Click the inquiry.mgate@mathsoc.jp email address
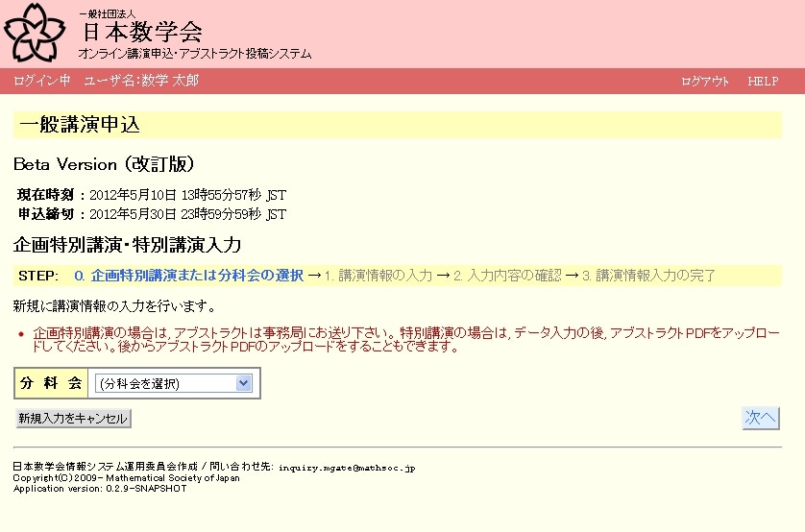Image resolution: width=805 pixels, height=532 pixels. click(x=347, y=468)
